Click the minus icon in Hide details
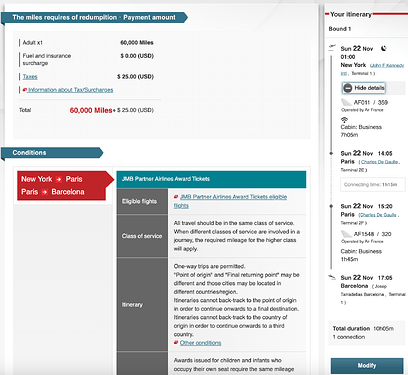408x375 pixels. pyautogui.click(x=348, y=88)
